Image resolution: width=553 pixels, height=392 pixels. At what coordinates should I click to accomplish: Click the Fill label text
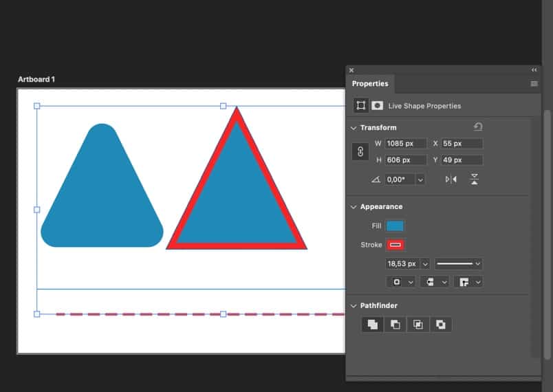tap(376, 226)
